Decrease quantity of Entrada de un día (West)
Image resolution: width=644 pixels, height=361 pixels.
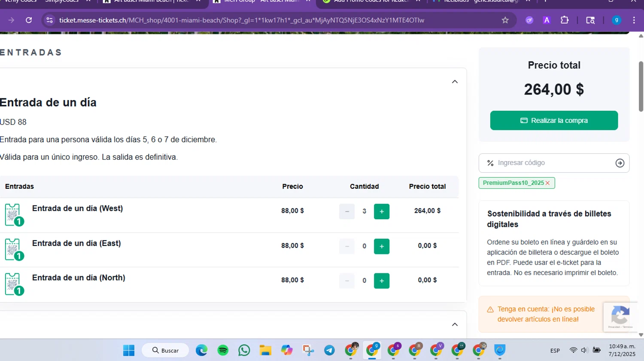[x=347, y=211]
